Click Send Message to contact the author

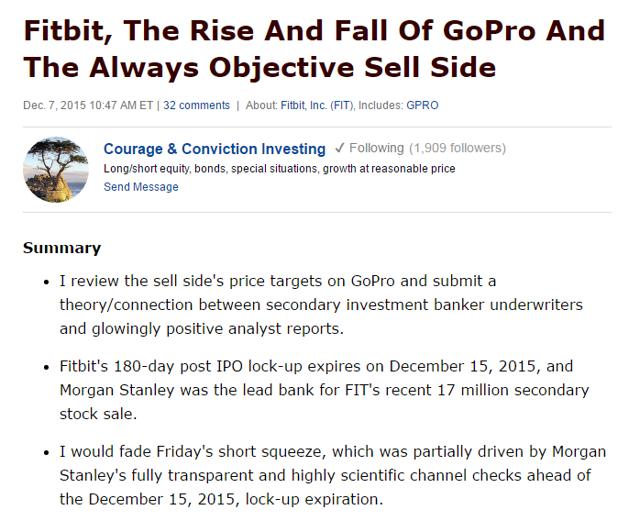pos(141,187)
